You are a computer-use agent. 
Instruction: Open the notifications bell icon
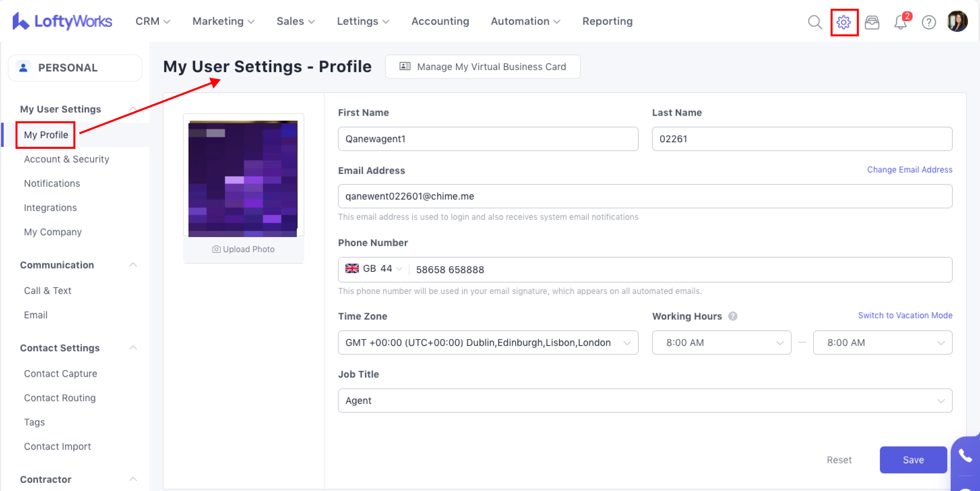coord(900,22)
